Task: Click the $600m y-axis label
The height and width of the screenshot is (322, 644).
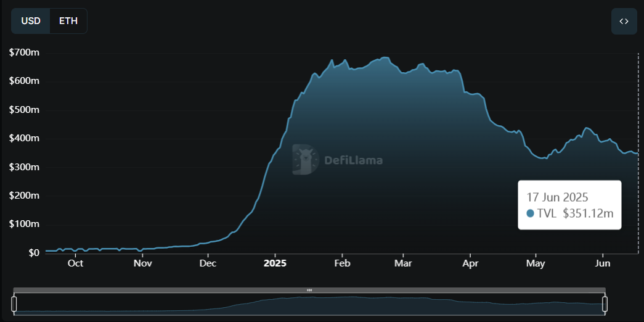Action: pyautogui.click(x=24, y=81)
